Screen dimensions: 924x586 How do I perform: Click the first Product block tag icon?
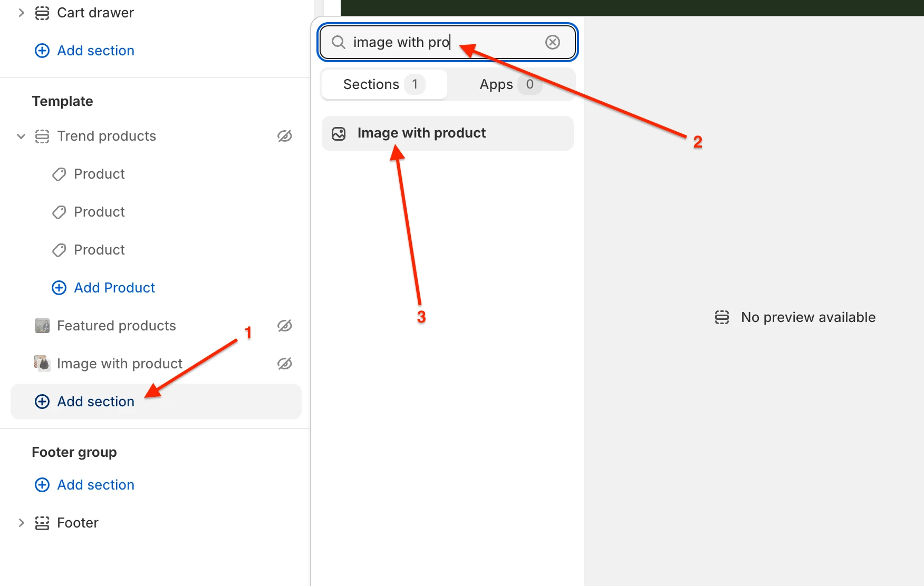pos(59,174)
